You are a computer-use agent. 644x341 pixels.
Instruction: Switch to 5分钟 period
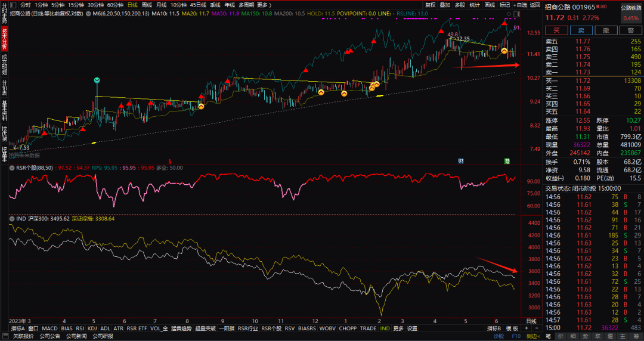pos(58,5)
